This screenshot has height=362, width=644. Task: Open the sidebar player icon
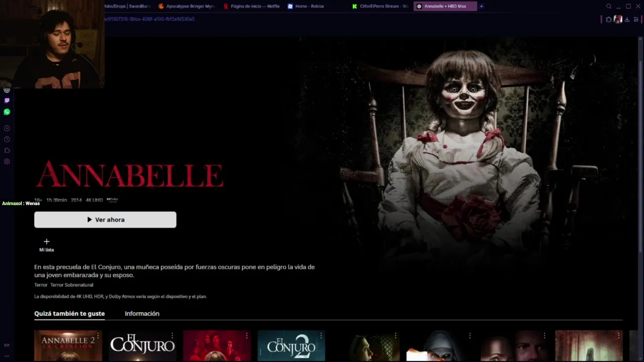(7, 128)
